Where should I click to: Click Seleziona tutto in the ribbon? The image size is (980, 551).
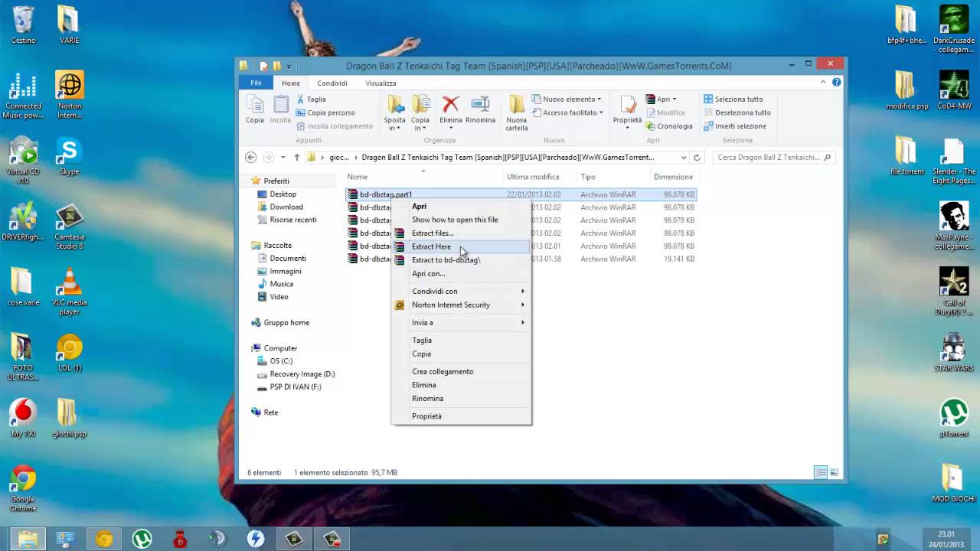tap(733, 99)
